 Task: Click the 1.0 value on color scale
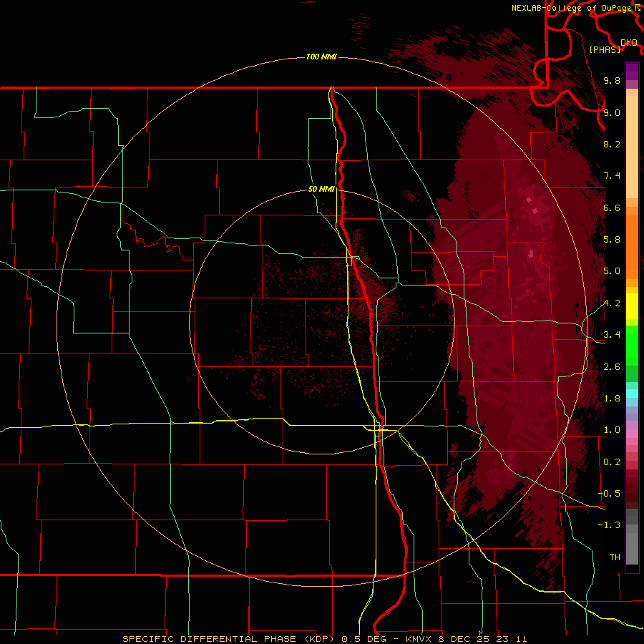612,430
